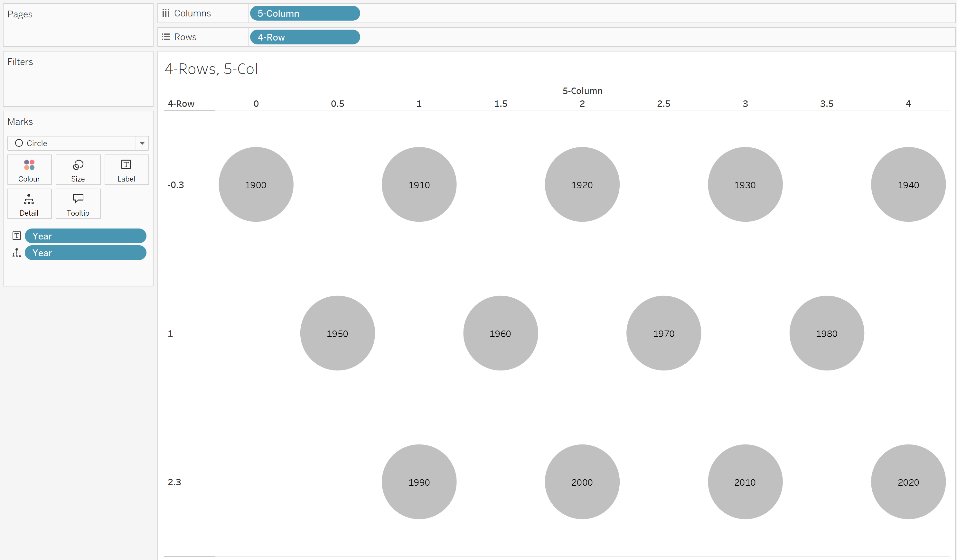This screenshot has width=957, height=560.
Task: Click the Columns shelf icon
Action: click(x=165, y=13)
